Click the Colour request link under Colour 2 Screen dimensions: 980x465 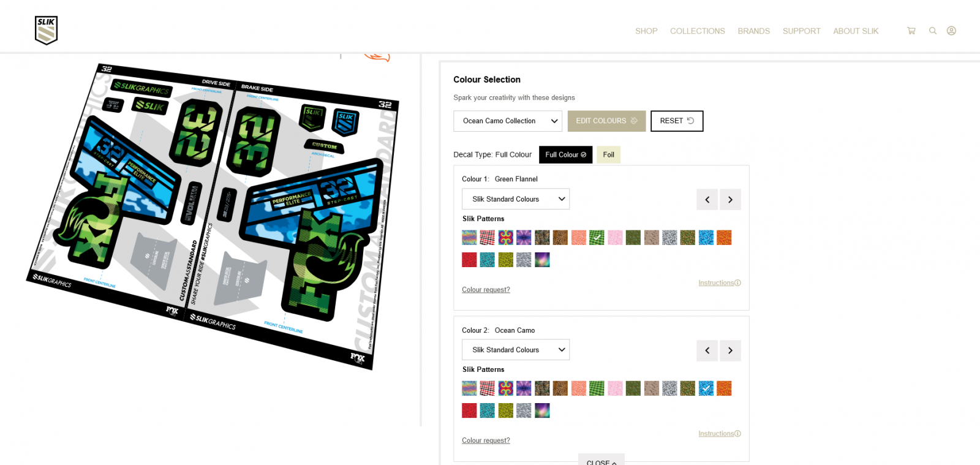point(486,440)
